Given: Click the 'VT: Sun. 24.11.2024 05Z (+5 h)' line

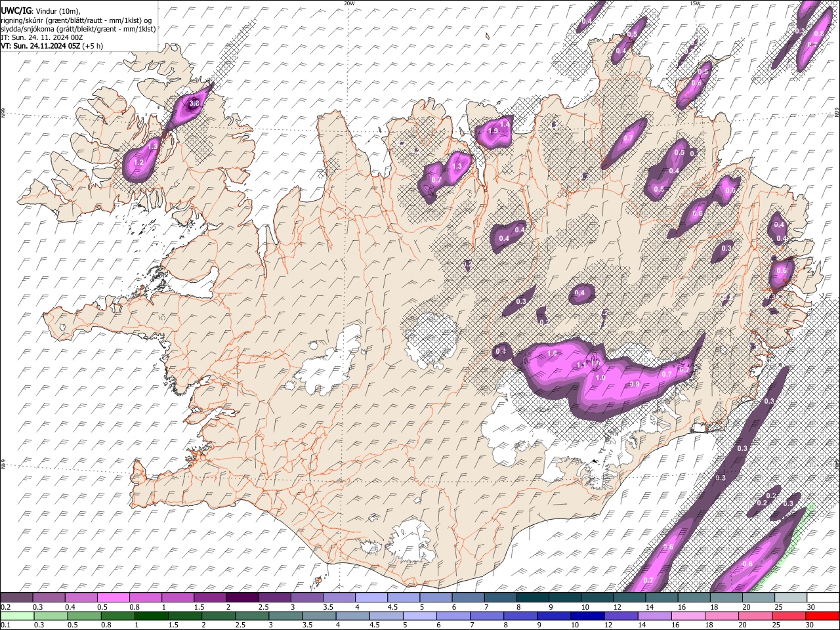Looking at the screenshot, I should coord(52,46).
